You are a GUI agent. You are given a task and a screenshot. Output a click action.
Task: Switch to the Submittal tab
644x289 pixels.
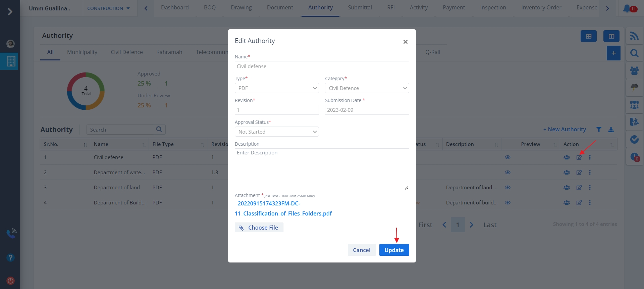click(360, 8)
